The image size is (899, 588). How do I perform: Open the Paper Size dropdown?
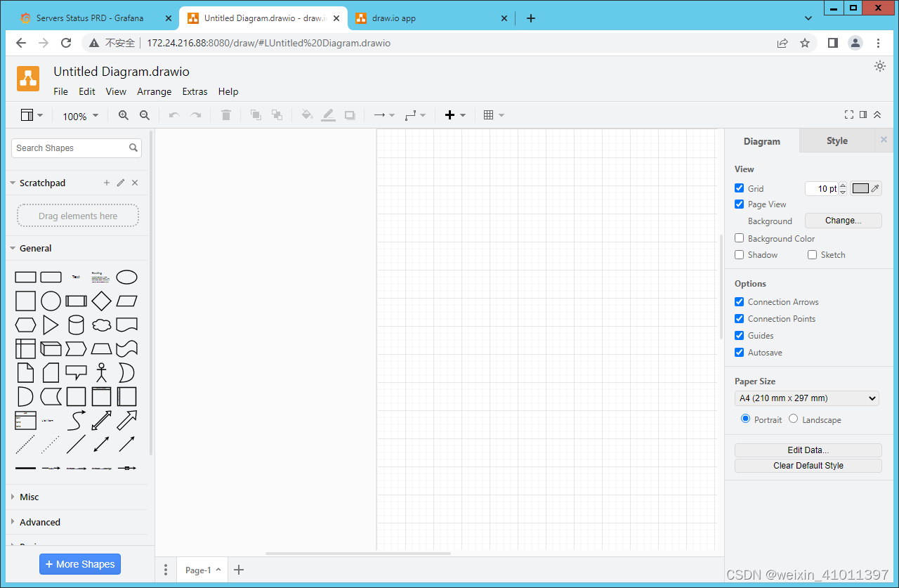coord(806,398)
